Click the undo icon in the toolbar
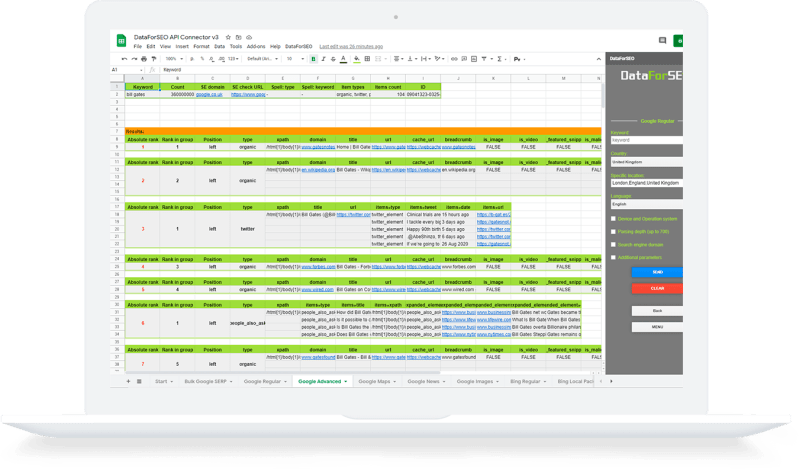The width and height of the screenshot is (799, 469). (124, 59)
